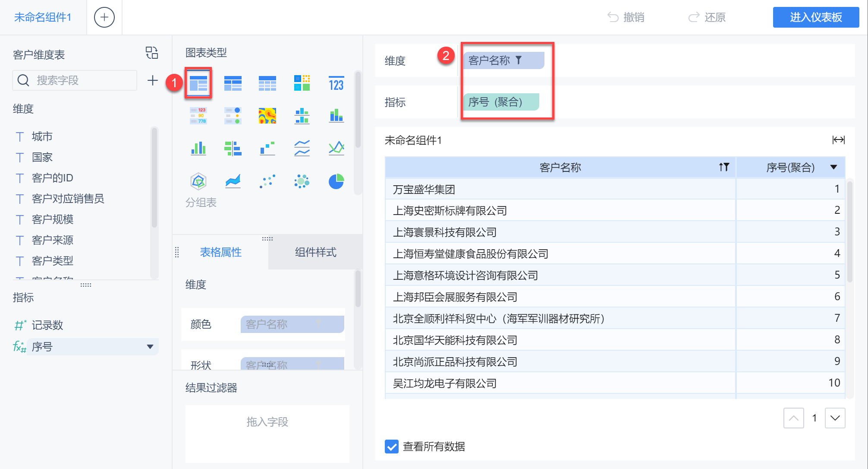Image resolution: width=868 pixels, height=469 pixels.
Task: Click the 撤销 undo button
Action: (626, 17)
